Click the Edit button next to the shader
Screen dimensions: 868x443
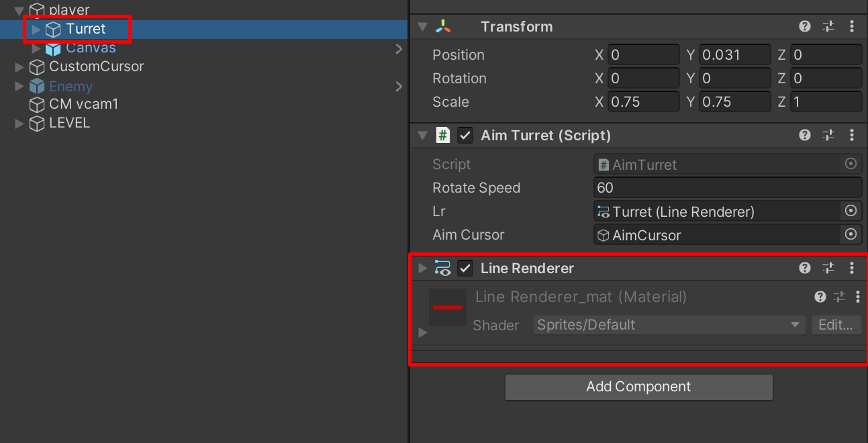pos(836,325)
